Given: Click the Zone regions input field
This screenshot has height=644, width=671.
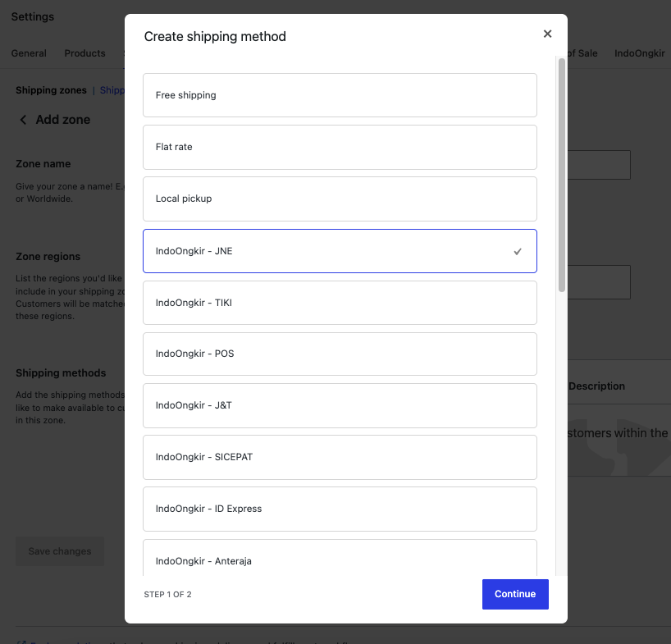Looking at the screenshot, I should click(x=599, y=282).
